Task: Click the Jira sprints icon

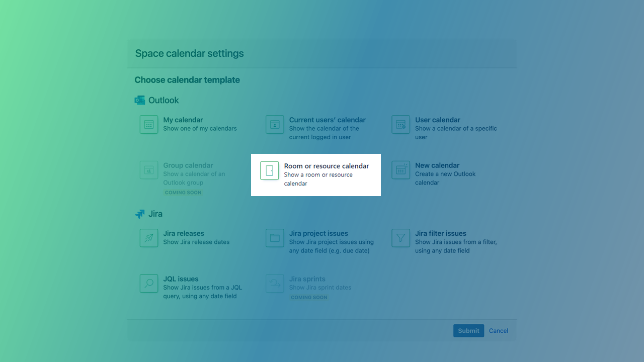Action: (275, 284)
